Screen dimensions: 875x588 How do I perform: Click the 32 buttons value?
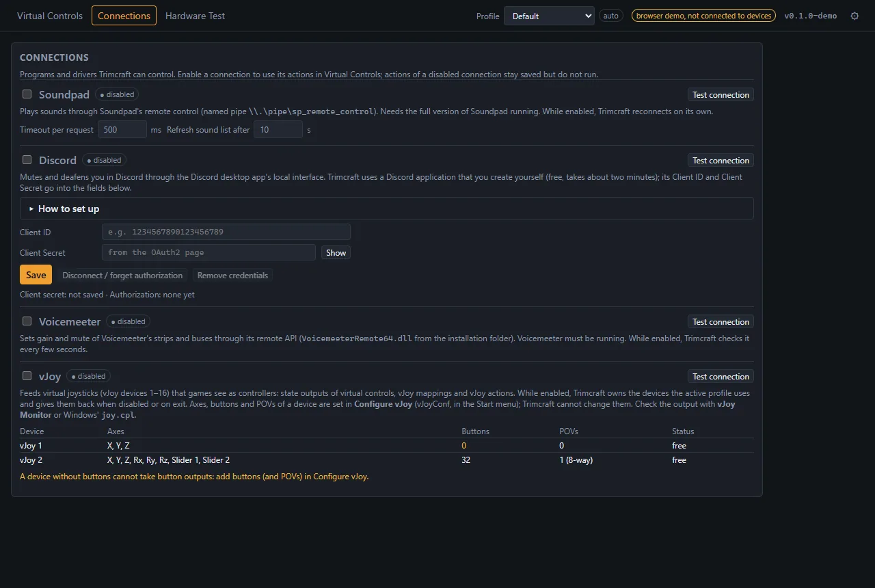pyautogui.click(x=466, y=460)
